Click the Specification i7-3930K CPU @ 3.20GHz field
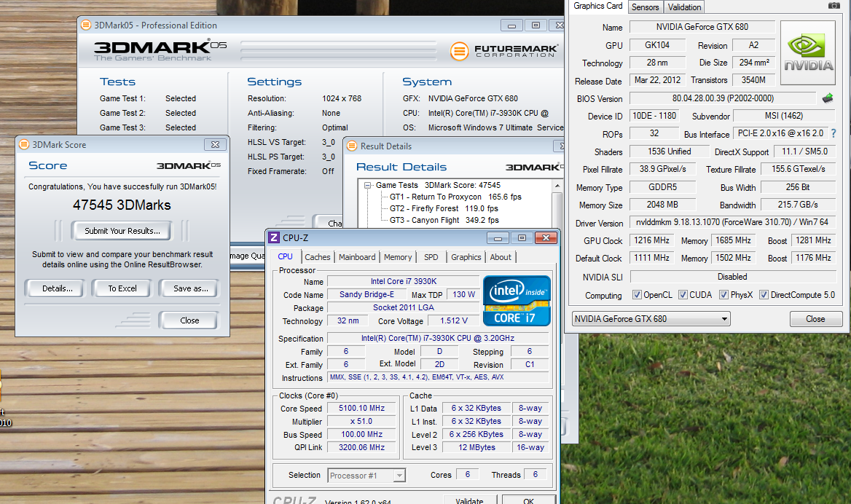This screenshot has width=851, height=504. click(x=438, y=339)
